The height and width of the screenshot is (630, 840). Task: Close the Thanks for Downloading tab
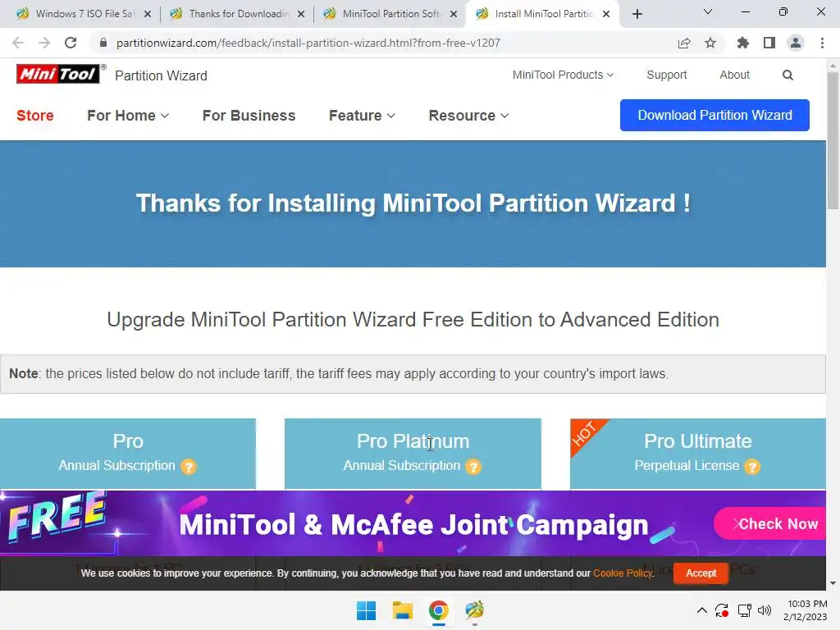(x=301, y=14)
